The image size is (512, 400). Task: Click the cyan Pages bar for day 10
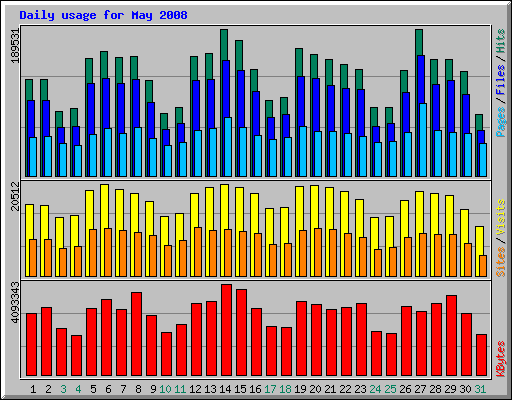point(168,161)
